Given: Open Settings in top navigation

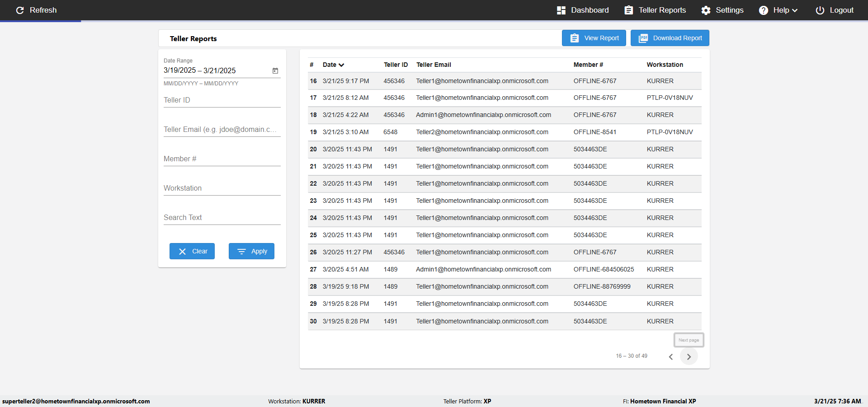Looking at the screenshot, I should [722, 10].
